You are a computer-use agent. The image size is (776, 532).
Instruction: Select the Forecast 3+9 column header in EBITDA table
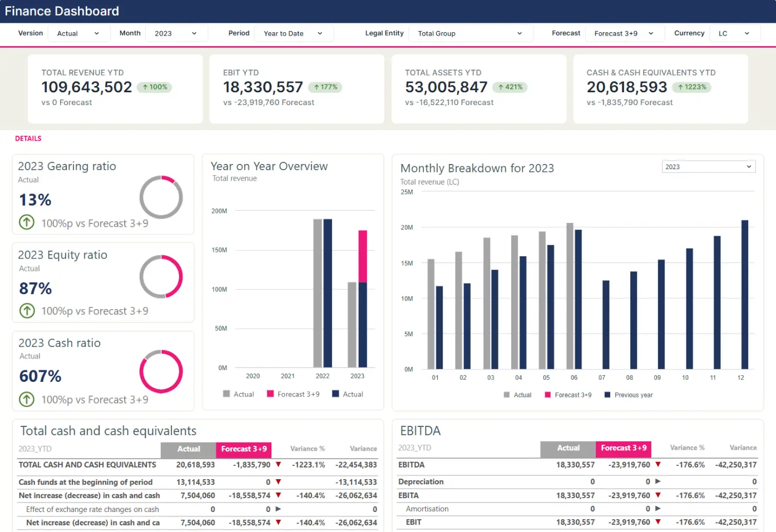[x=624, y=448]
